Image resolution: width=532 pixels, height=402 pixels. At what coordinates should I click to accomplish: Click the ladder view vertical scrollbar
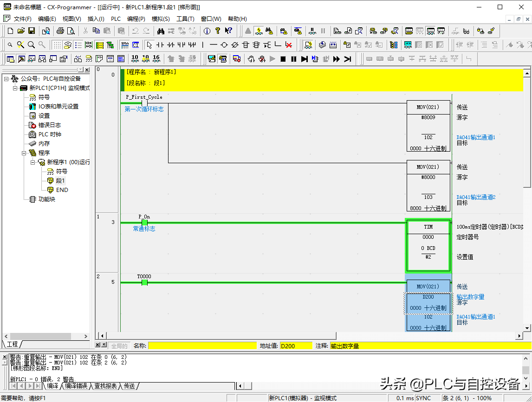pyautogui.click(x=526, y=139)
